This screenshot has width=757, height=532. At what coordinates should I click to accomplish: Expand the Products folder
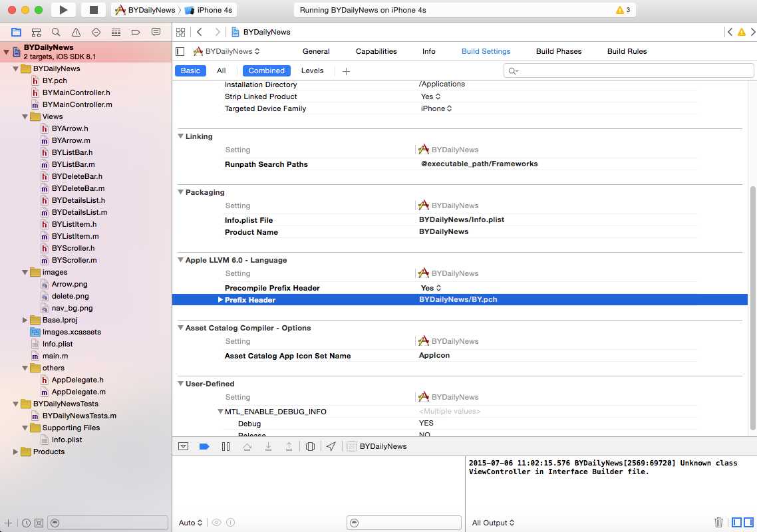15,452
